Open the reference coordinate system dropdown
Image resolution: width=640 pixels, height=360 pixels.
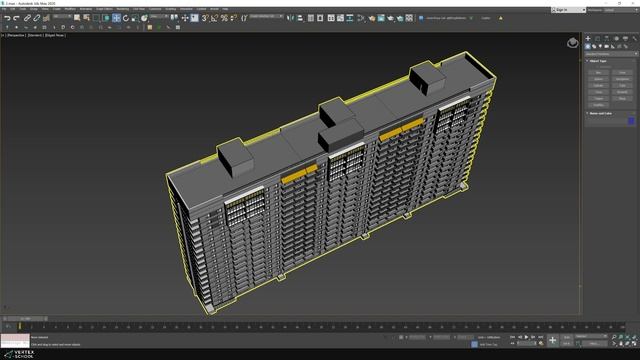click(x=159, y=16)
